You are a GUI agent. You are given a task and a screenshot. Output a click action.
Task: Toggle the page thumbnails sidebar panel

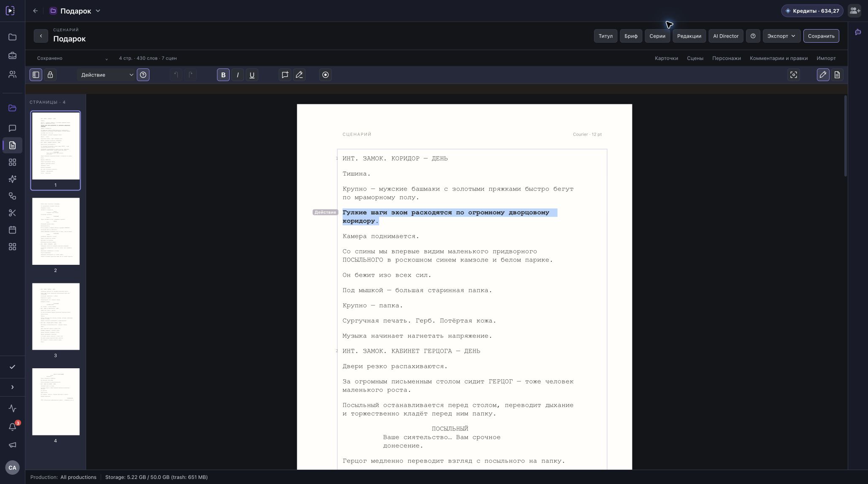tap(36, 75)
